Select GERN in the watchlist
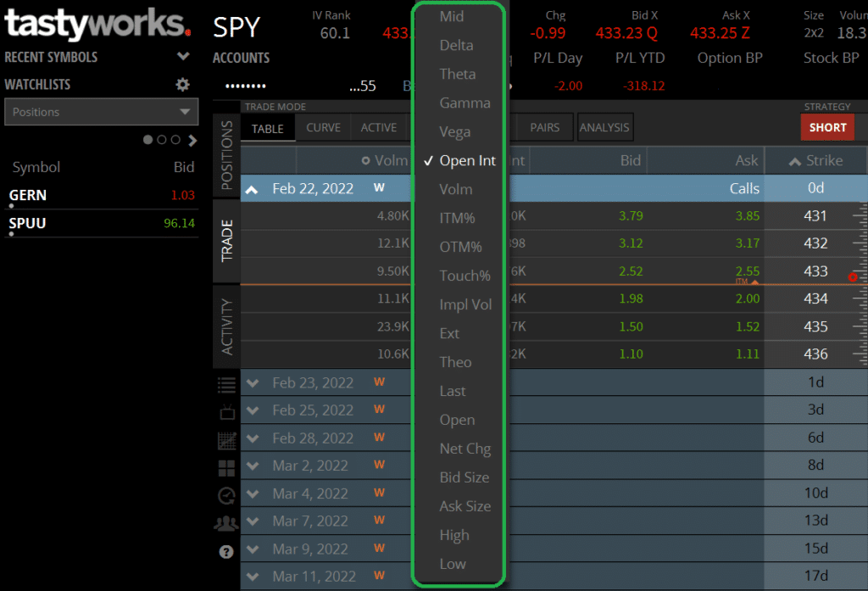This screenshot has width=868, height=591. click(x=102, y=196)
